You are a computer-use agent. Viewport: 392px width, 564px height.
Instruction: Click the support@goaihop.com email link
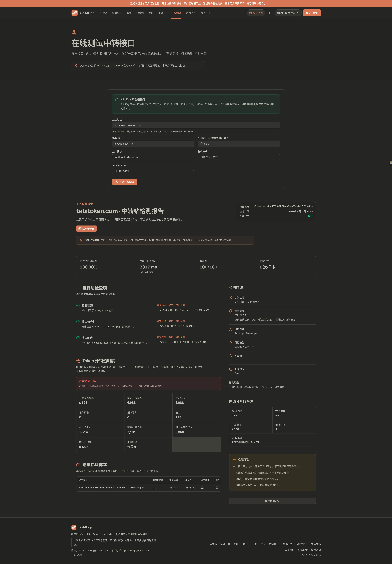pyautogui.click(x=96, y=550)
